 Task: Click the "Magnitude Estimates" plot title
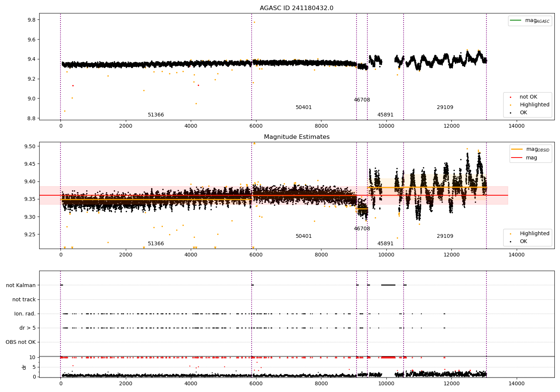[296, 137]
